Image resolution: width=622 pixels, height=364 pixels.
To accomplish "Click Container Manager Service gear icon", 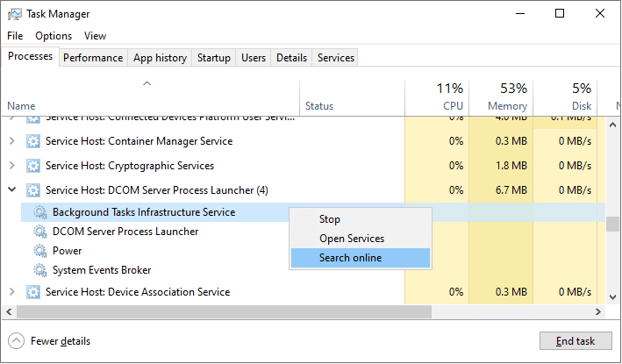I will tap(34, 141).
